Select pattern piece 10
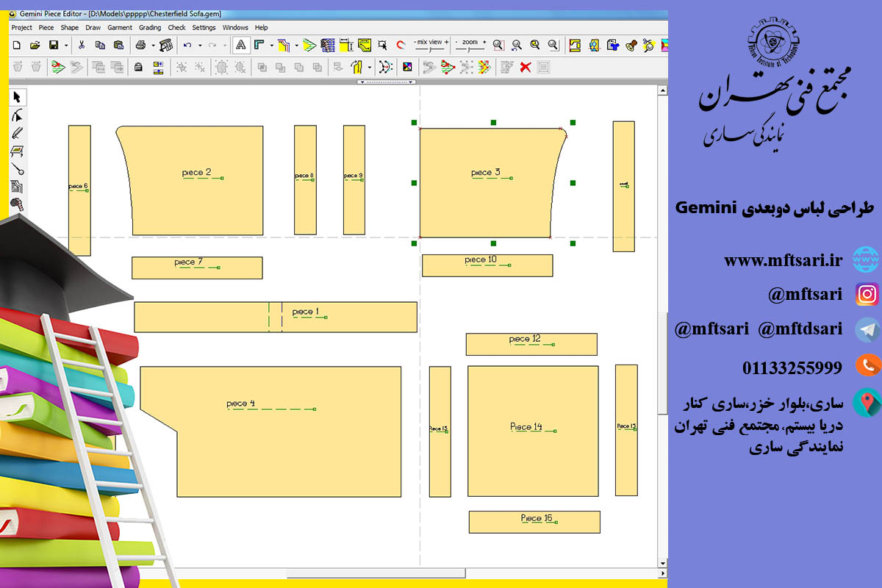 tap(487, 265)
